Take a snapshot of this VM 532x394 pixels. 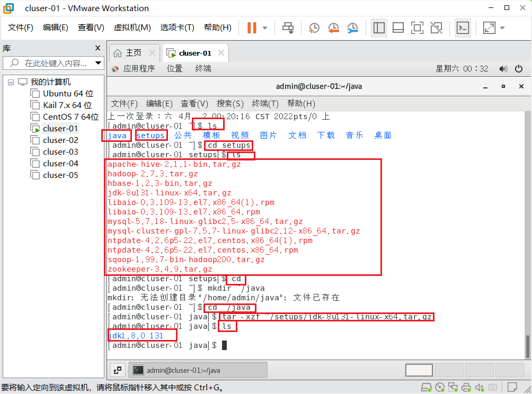coord(314,28)
